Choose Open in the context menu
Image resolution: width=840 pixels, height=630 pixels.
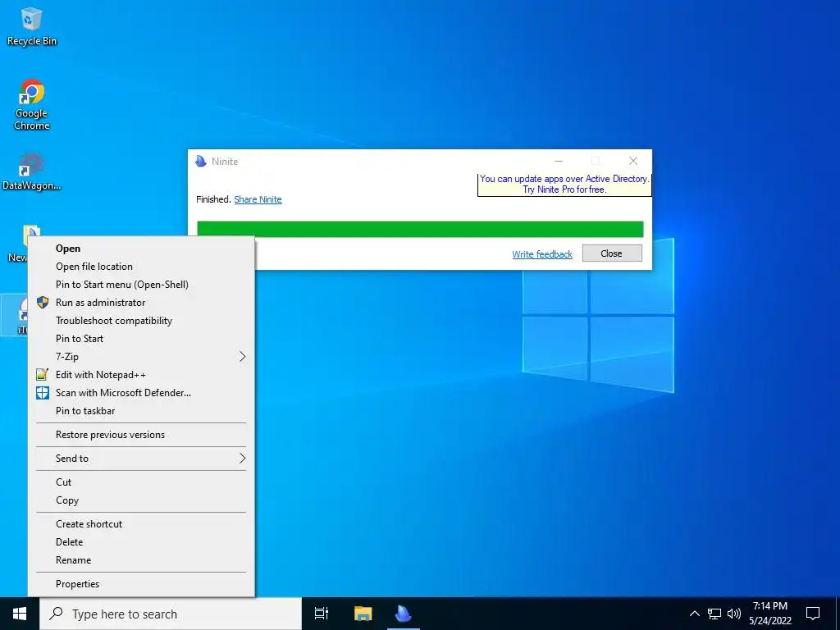click(141, 249)
